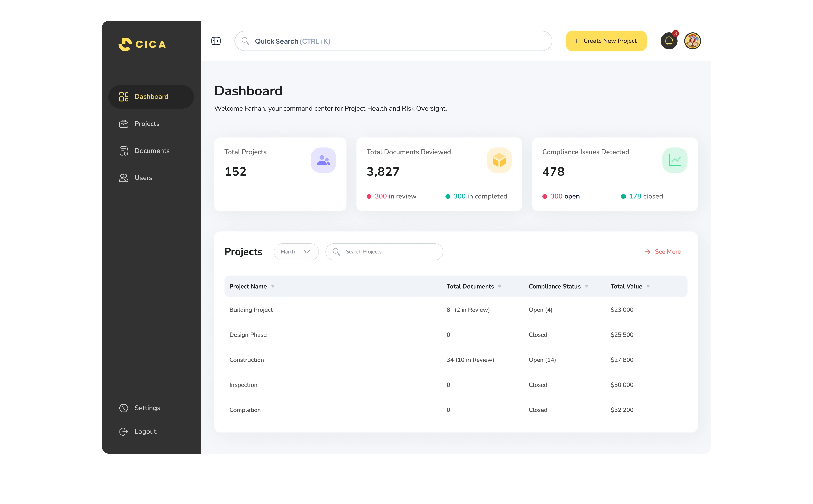Viewport: 813px width, 504px height.
Task: Sort by Compliance Status column arrow
Action: pyautogui.click(x=586, y=286)
